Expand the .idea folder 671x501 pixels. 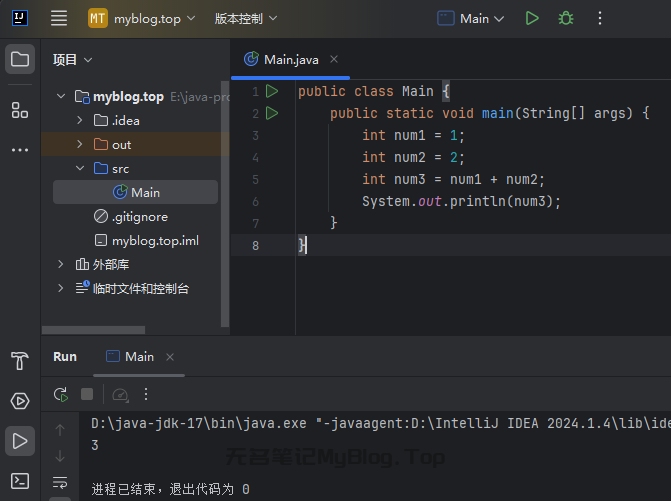point(80,120)
